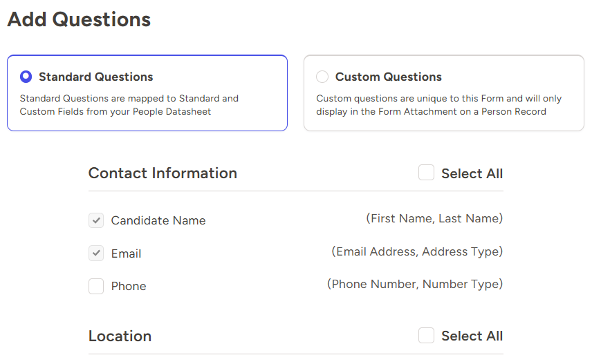Click the Contact Information section heading
The image size is (592, 364).
pyautogui.click(x=163, y=173)
